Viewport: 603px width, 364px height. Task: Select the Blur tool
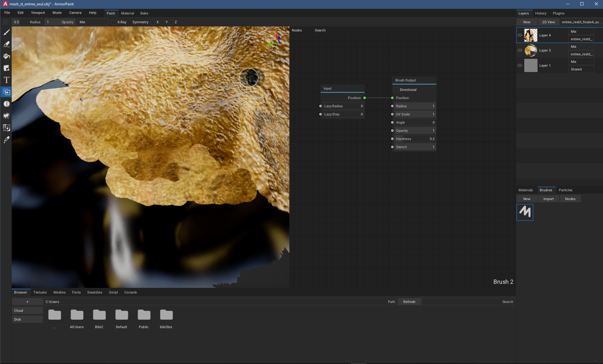6,104
